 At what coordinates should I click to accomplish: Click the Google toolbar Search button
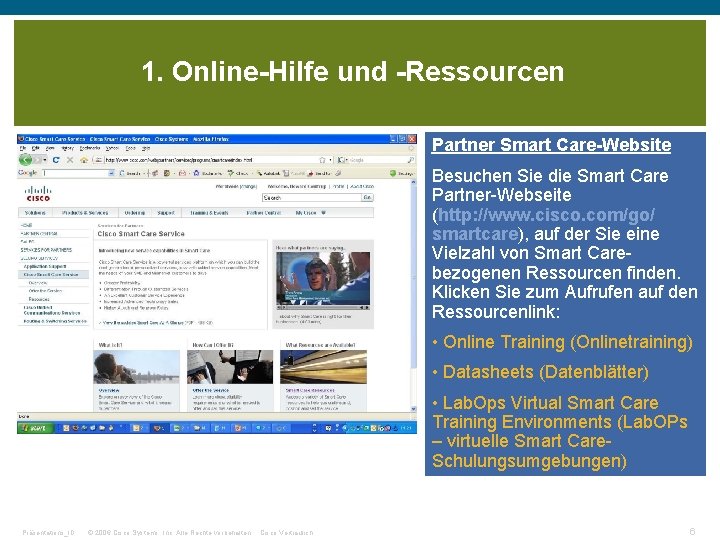pos(130,173)
